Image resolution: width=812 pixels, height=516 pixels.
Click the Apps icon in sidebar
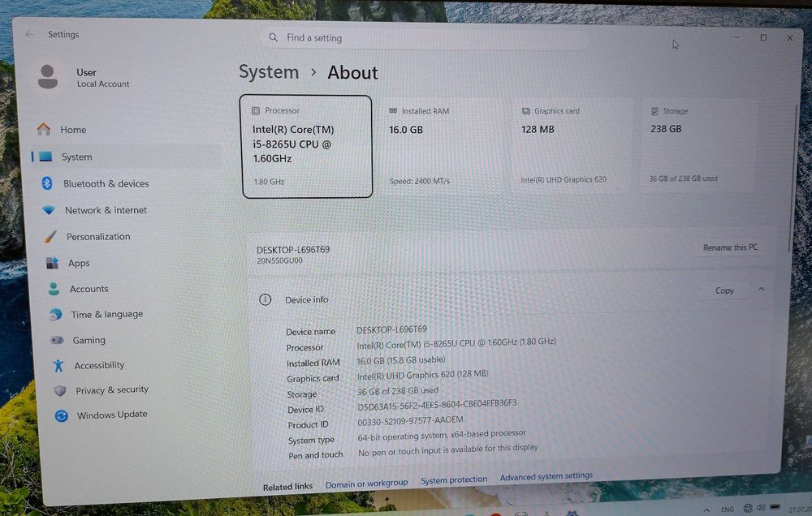52,262
